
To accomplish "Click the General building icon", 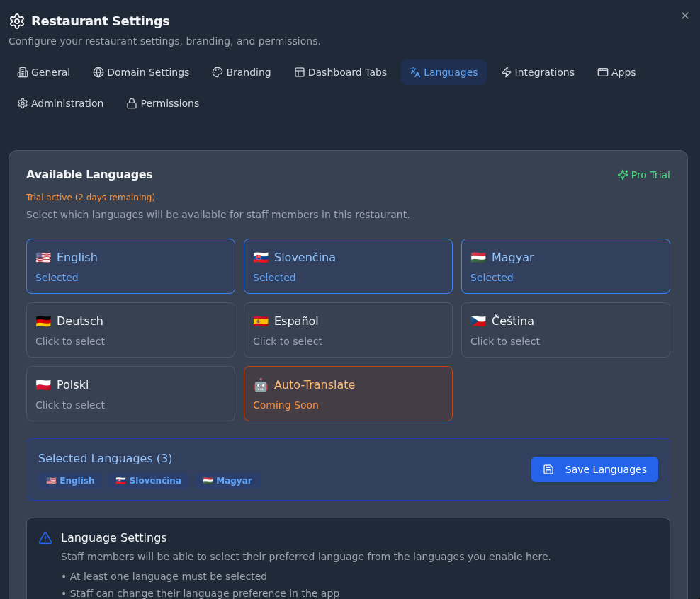I will tap(23, 72).
